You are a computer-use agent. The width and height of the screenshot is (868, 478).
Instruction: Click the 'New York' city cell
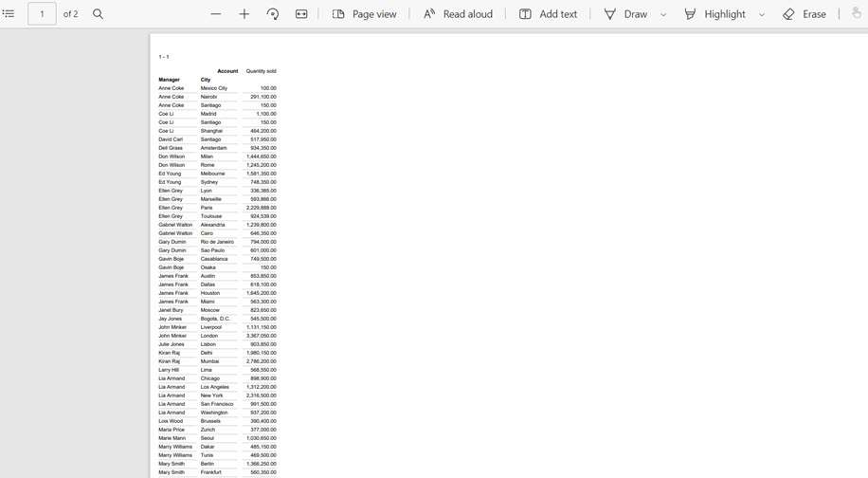tap(211, 395)
